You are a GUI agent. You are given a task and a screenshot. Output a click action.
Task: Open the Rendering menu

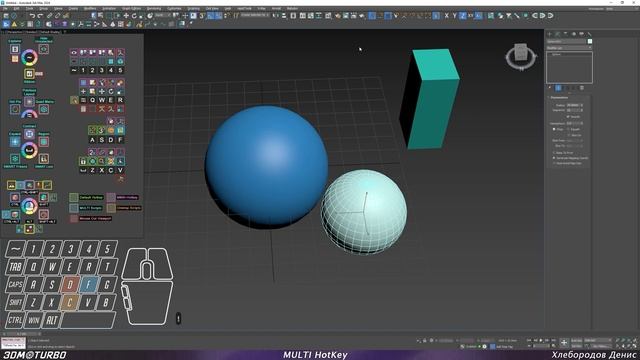click(154, 9)
